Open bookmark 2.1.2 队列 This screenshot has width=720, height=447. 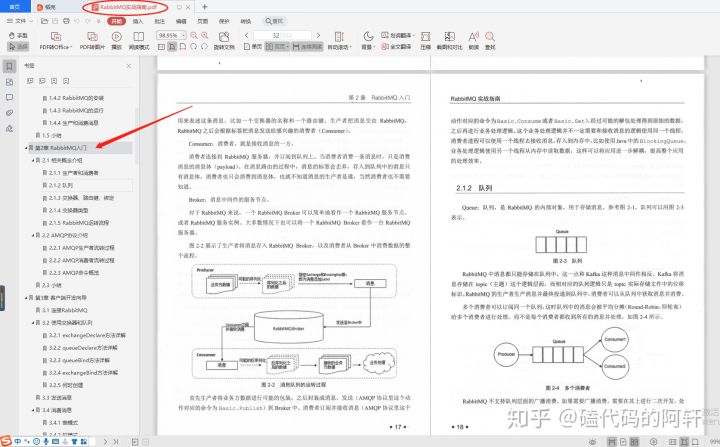62,185
